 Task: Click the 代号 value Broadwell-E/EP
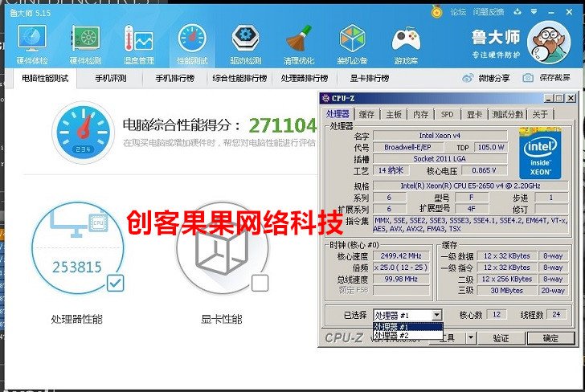[407, 147]
